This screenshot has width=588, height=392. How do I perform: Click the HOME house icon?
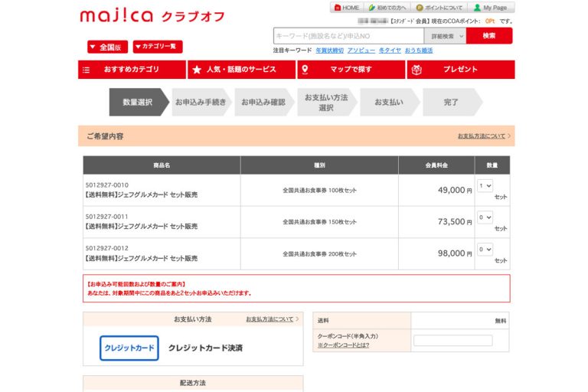(338, 8)
